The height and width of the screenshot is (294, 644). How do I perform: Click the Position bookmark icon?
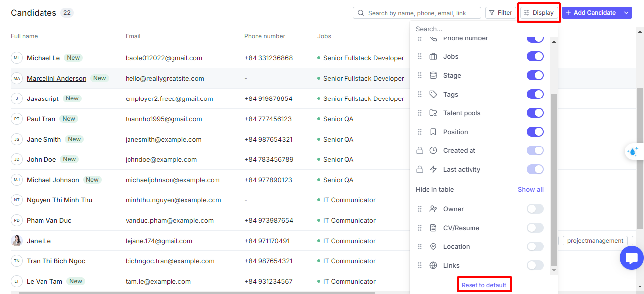[433, 132]
